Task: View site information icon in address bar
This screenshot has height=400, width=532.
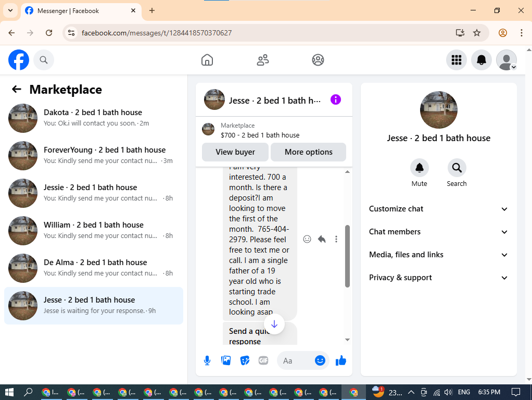Action: 71,33
